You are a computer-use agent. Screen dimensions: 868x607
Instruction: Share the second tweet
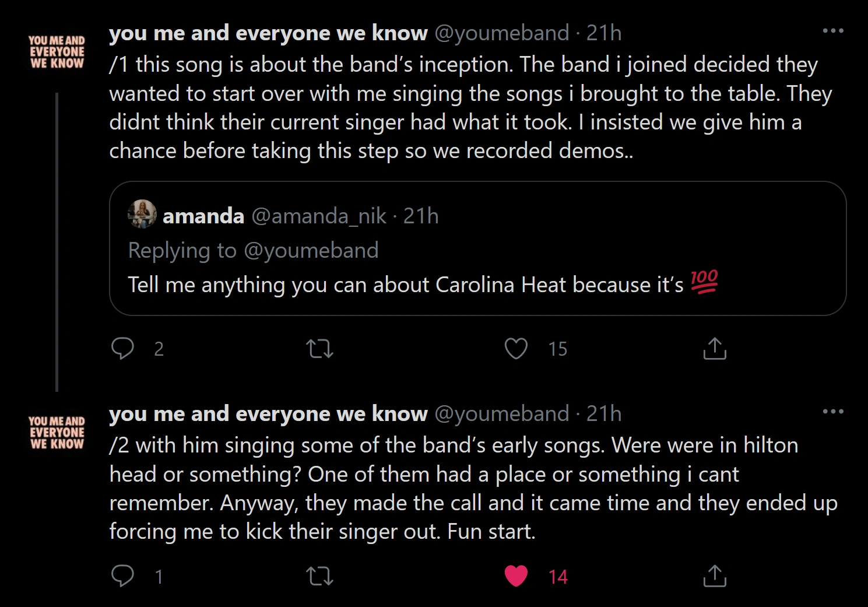click(715, 576)
